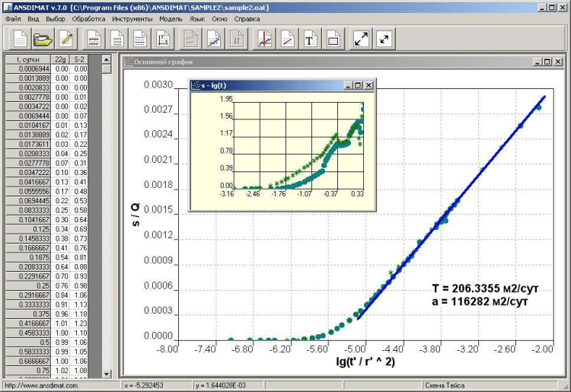Click the '22g' column header
Viewport: 571px width, 392px height.
pyautogui.click(x=60, y=59)
